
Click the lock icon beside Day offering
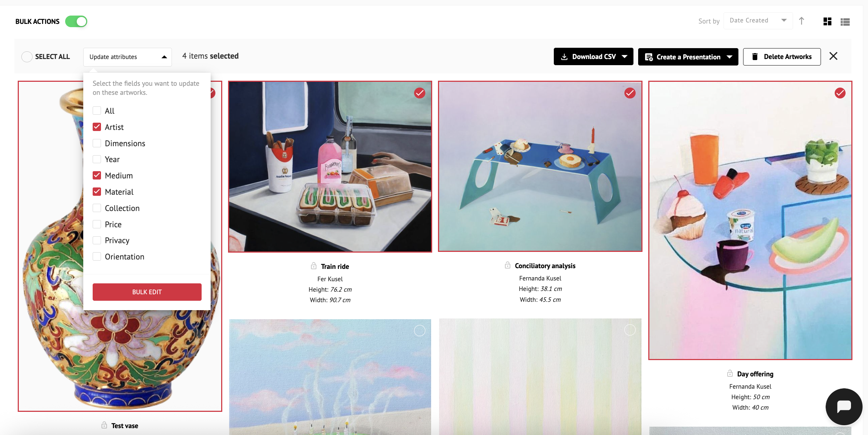[730, 373]
